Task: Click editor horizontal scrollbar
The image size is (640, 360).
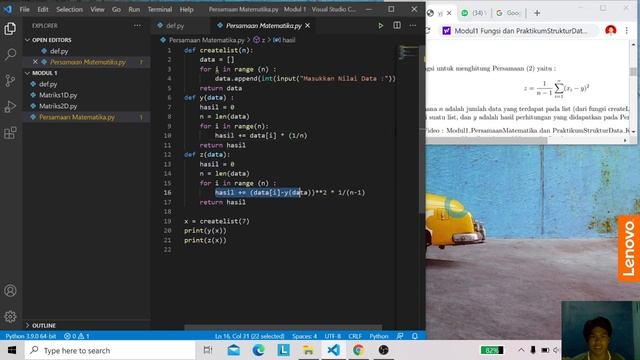Action: coord(283,327)
